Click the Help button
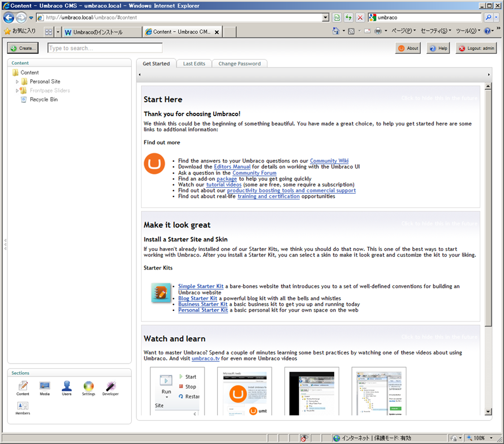The width and height of the screenshot is (504, 444). [x=439, y=48]
